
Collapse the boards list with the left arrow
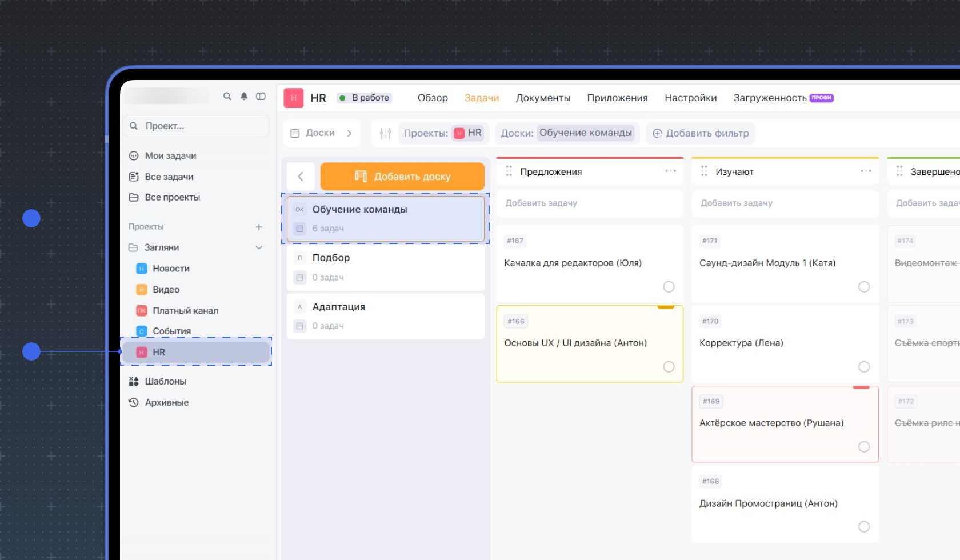click(x=301, y=176)
